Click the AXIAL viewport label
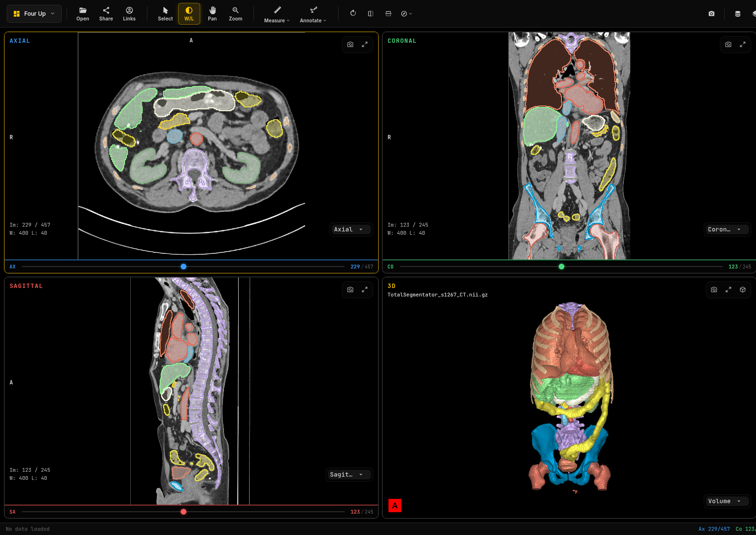Image resolution: width=756 pixels, height=535 pixels. 20,41
